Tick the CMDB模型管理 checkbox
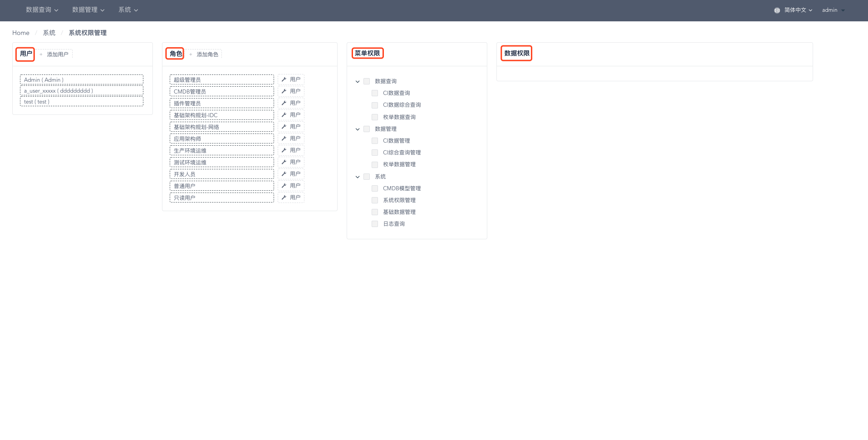The width and height of the screenshot is (868, 440). tap(375, 188)
